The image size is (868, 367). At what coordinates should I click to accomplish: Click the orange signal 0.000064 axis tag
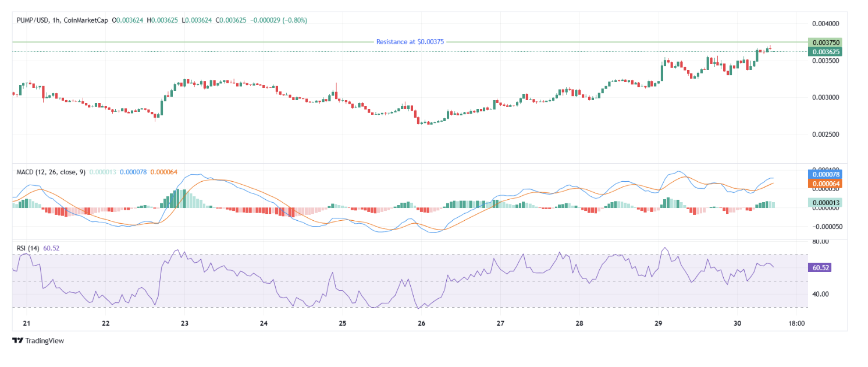824,183
